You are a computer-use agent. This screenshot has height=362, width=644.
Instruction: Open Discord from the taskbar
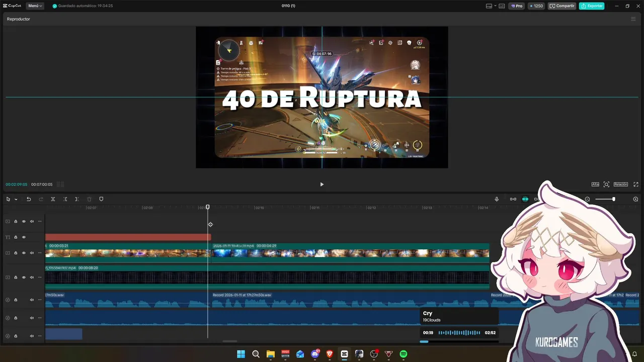315,354
